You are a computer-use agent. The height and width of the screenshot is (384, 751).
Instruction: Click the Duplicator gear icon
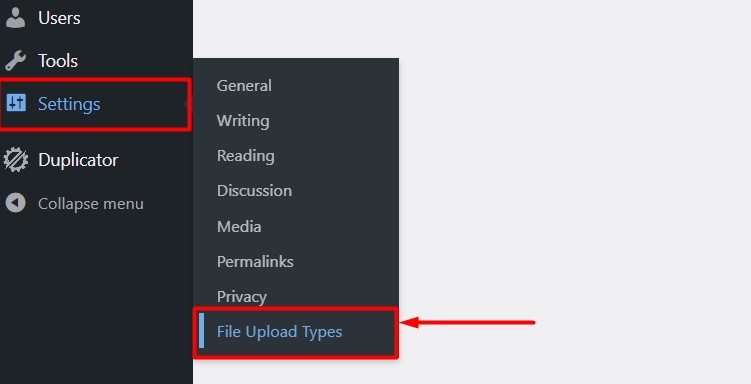(x=16, y=159)
